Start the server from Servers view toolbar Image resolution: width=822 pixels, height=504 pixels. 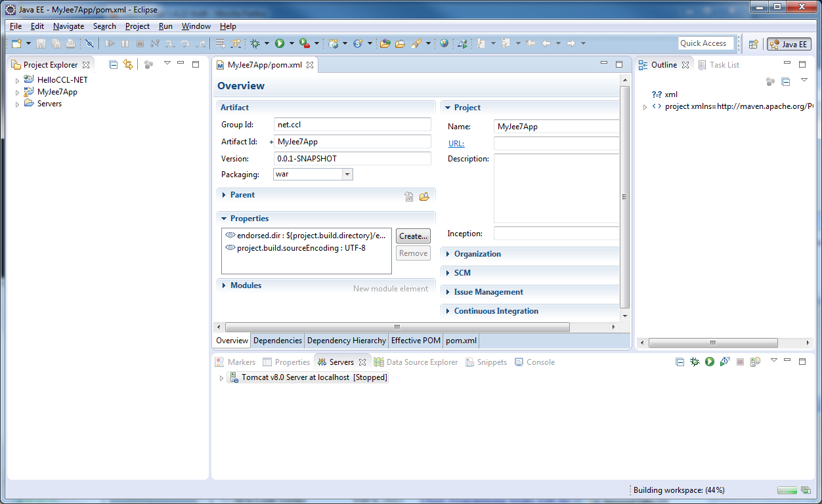(710, 362)
